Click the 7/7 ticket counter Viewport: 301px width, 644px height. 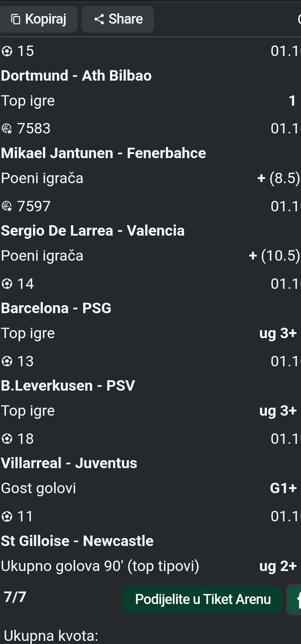click(15, 597)
